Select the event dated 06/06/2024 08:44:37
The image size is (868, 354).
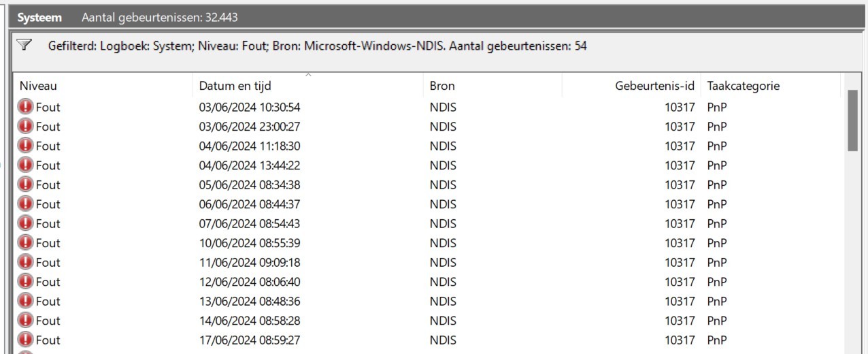click(428, 204)
